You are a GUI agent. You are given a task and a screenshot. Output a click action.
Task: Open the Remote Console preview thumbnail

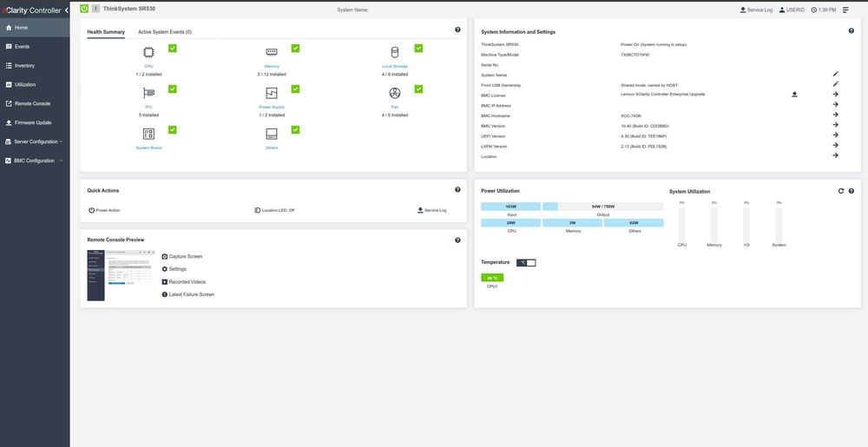point(121,275)
